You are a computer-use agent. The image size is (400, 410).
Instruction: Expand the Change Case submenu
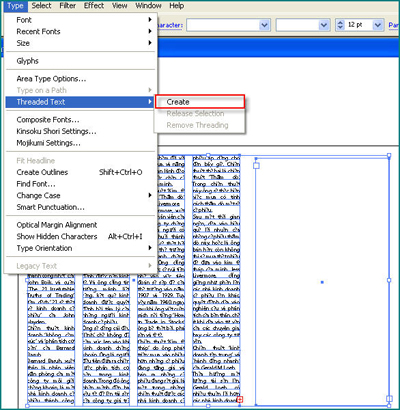(x=81, y=195)
